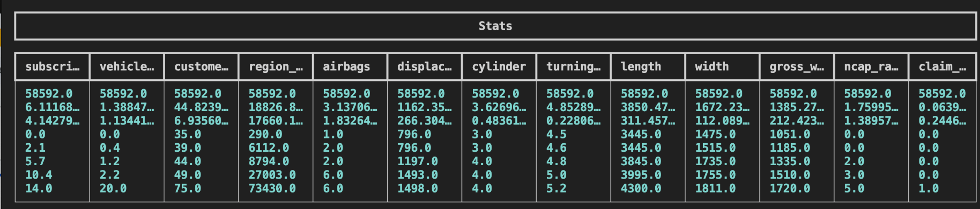Viewport: 980px width, 209px height.
Task: Click the 1493.0 value
Action: (418, 175)
